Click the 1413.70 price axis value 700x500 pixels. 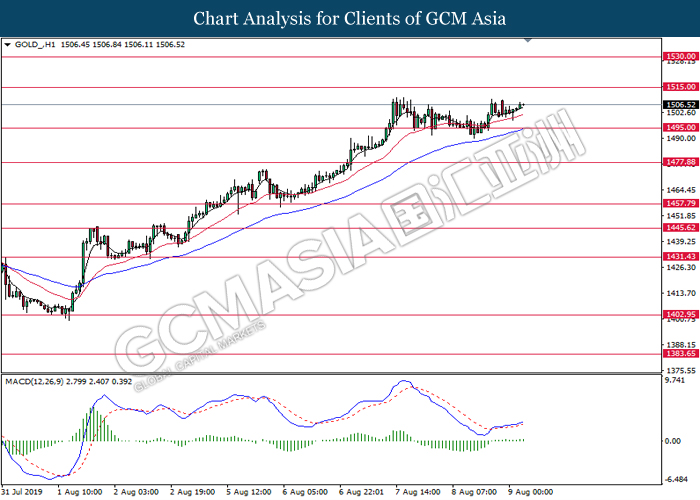tap(681, 293)
